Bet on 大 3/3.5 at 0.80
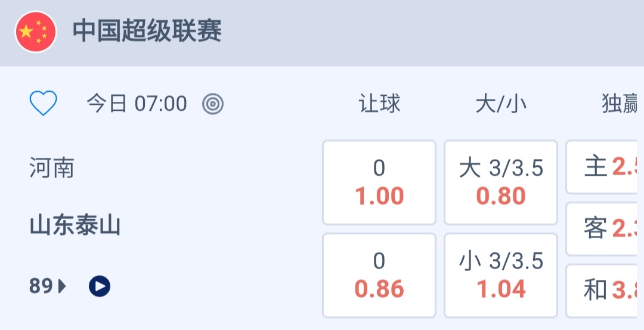644x330 pixels. pos(501,182)
